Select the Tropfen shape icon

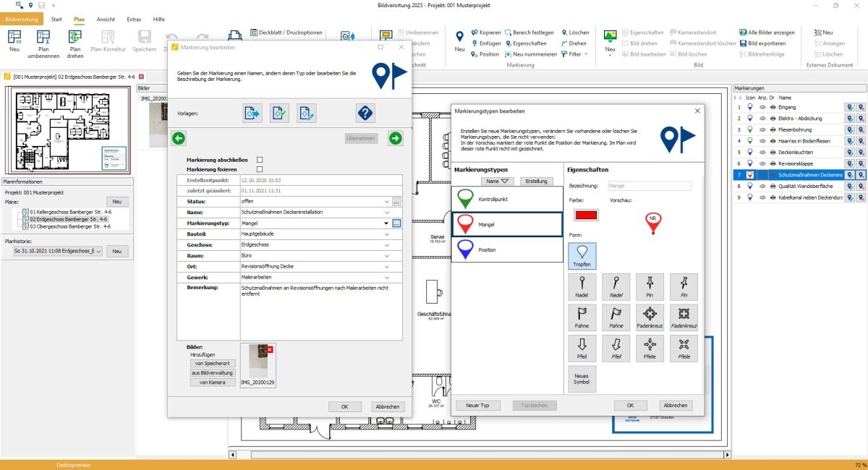[582, 256]
